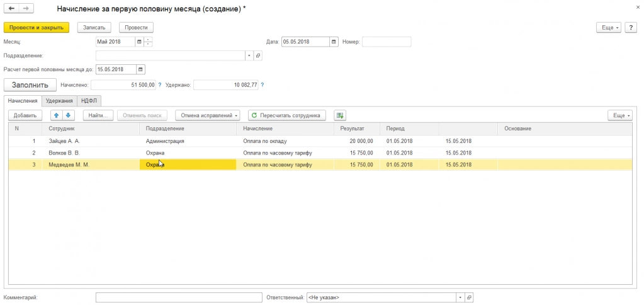Click Оплата по окладу cell
Screen dimensions: 644x305
pyautogui.click(x=285, y=141)
